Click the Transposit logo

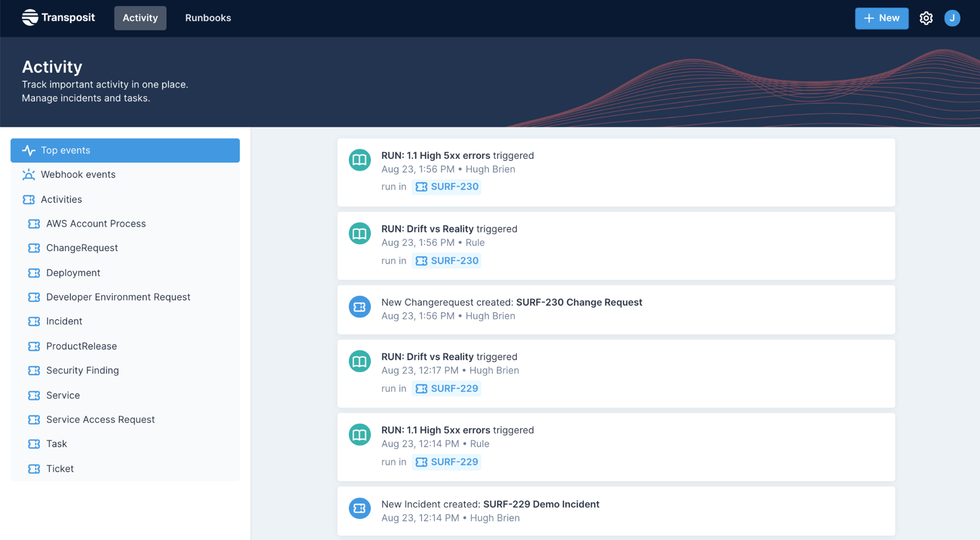tap(58, 18)
